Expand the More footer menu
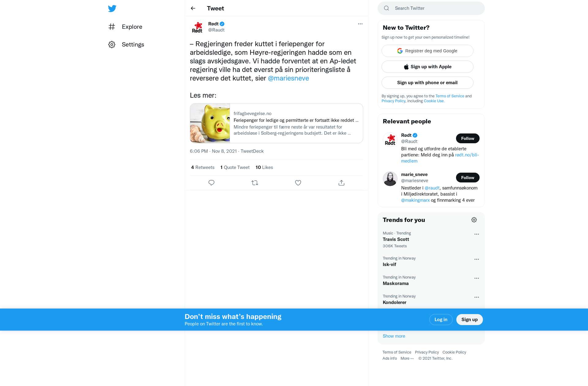This screenshot has width=588, height=386. (407, 358)
